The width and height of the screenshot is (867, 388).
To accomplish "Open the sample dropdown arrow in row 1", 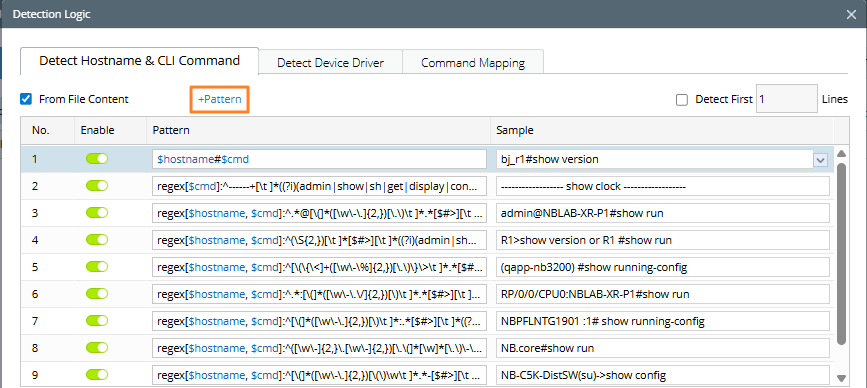I will coord(820,160).
